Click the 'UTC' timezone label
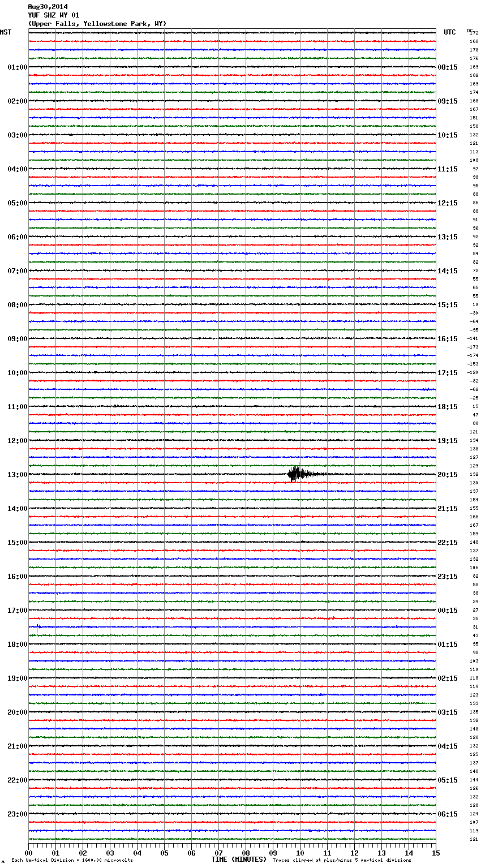Viewport: 481px width, 868px height. [450, 32]
